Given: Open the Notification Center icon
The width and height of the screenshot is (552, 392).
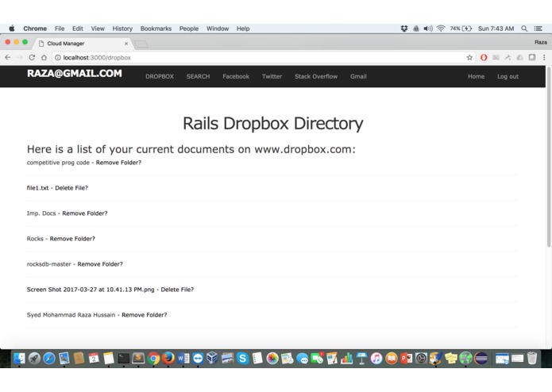Looking at the screenshot, I should (538, 29).
